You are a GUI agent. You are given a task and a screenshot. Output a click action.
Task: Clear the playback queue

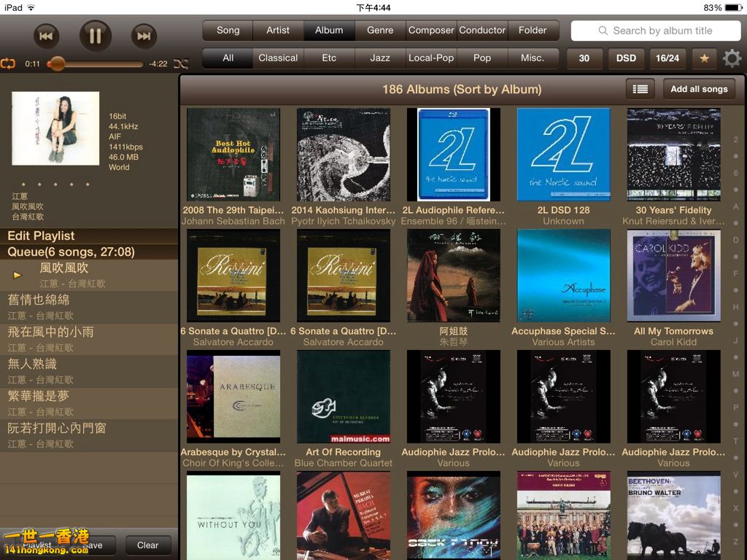[x=147, y=545]
